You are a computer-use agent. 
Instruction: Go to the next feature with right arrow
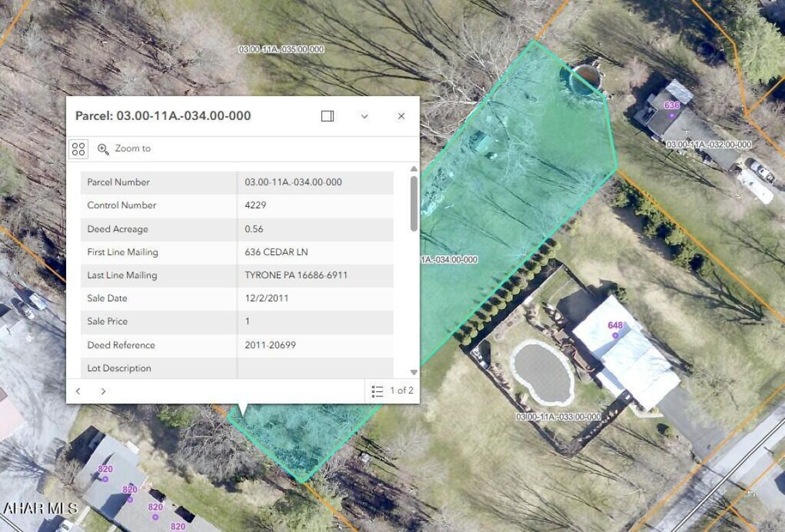[103, 391]
